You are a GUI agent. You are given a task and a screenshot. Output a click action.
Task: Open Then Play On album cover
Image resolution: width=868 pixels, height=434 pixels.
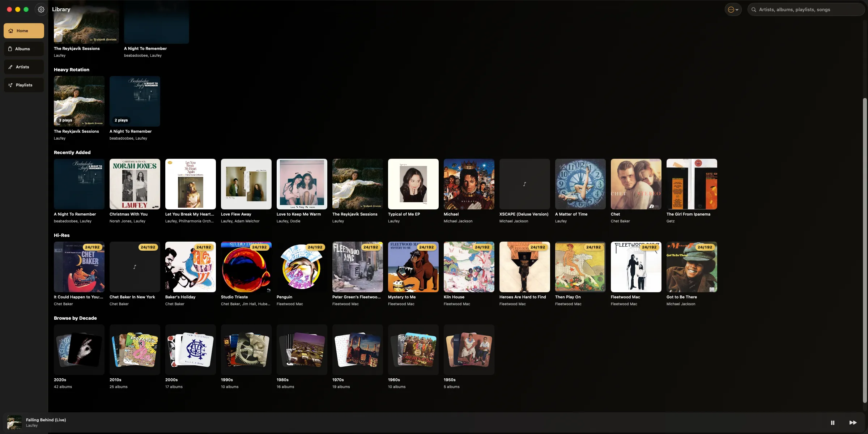[x=580, y=267]
